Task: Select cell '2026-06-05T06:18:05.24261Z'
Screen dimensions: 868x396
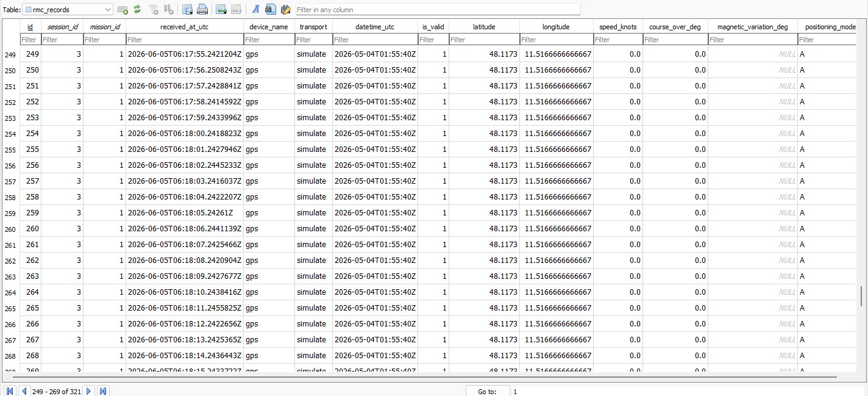Action: (185, 213)
